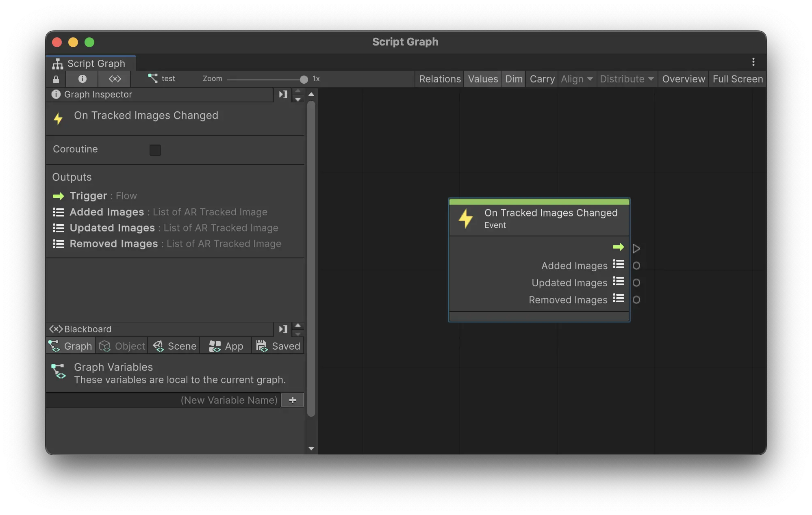Dock Blackboard panel to side
Viewport: 812px width, 515px height.
(283, 329)
